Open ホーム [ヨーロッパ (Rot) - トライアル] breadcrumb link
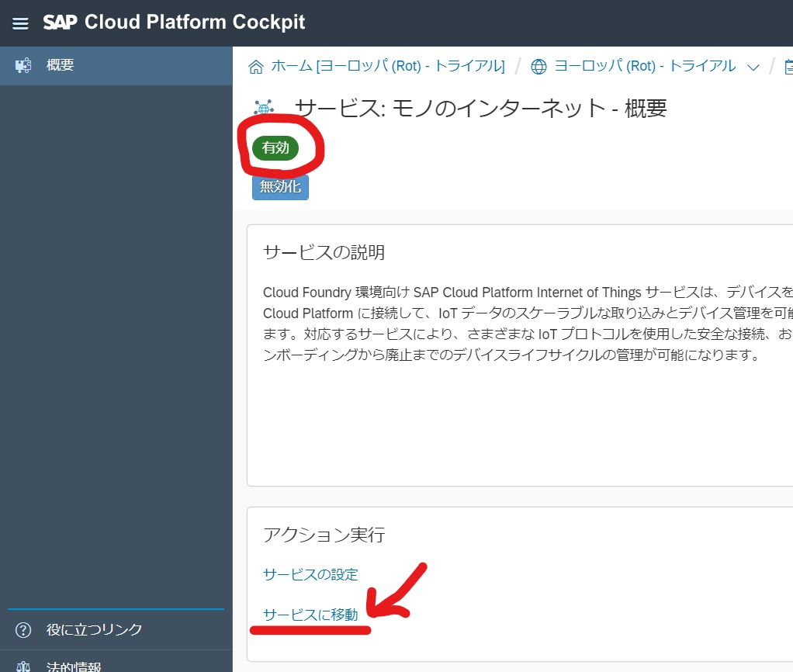Image resolution: width=793 pixels, height=672 pixels. pos(388,66)
